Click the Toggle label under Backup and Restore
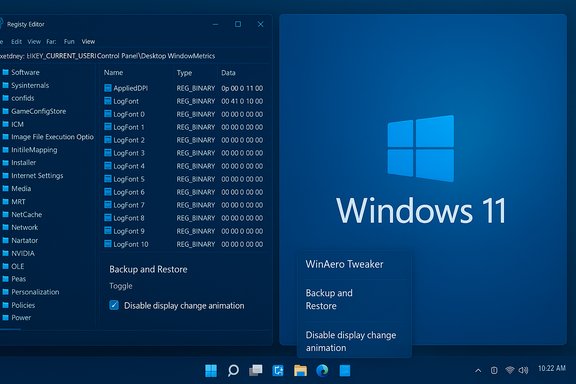This screenshot has height=384, width=576. coord(121,286)
